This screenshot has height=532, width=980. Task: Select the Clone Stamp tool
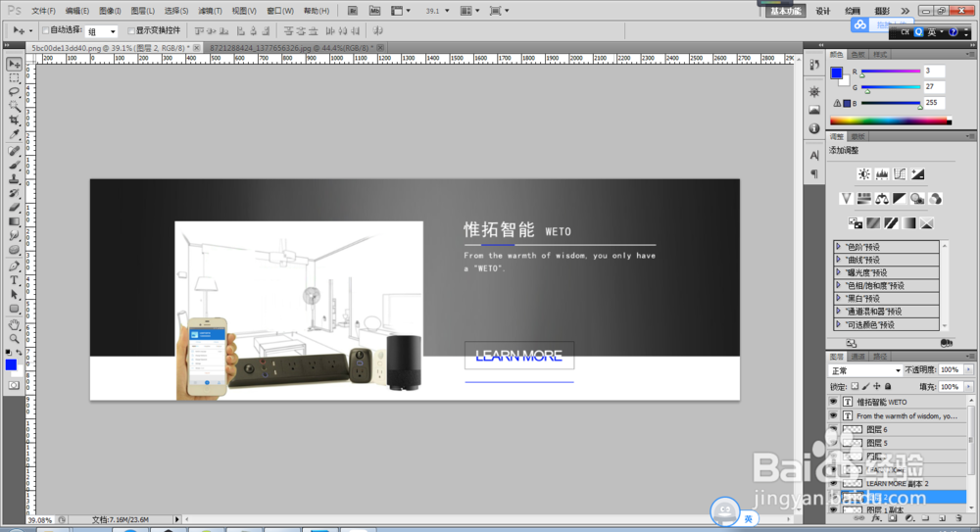coord(14,178)
